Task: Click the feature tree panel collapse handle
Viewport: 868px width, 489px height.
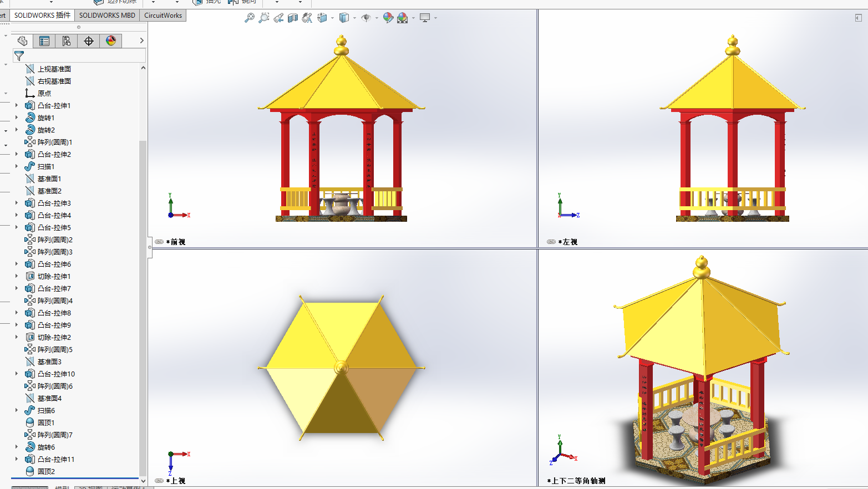Action: (x=150, y=247)
